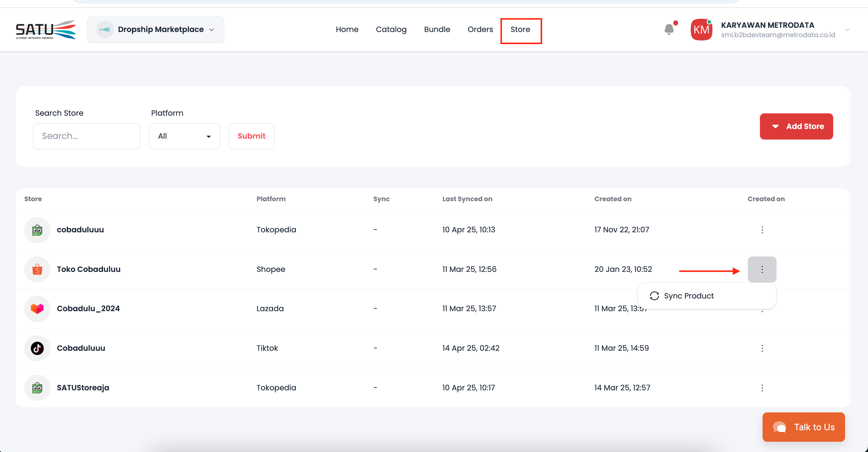Open the Platform All dropdown
Image resolution: width=868 pixels, height=452 pixels.
pos(184,136)
